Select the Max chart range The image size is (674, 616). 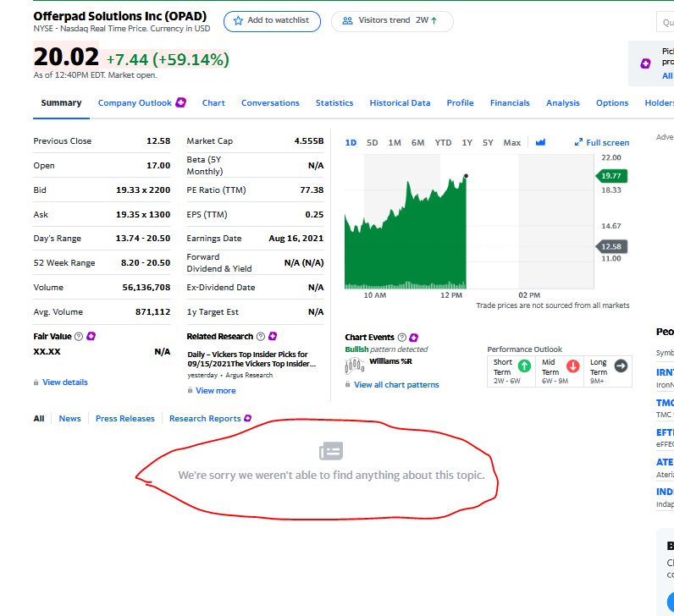point(512,143)
